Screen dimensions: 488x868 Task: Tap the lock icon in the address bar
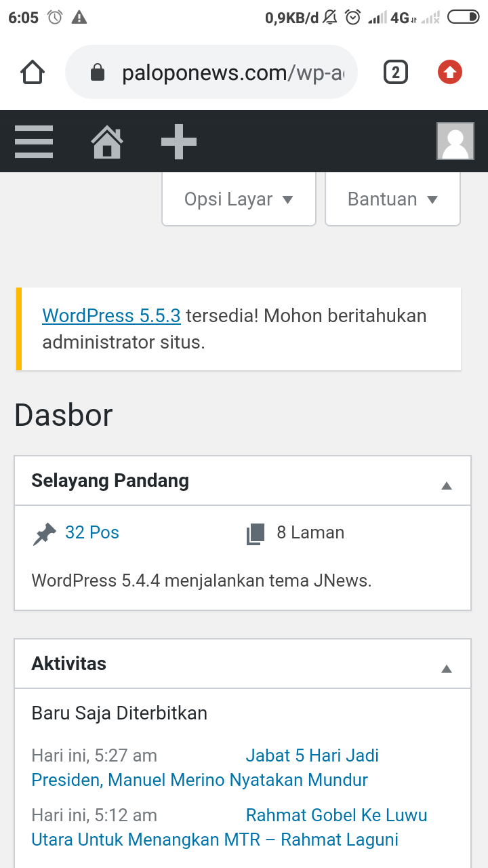[98, 73]
